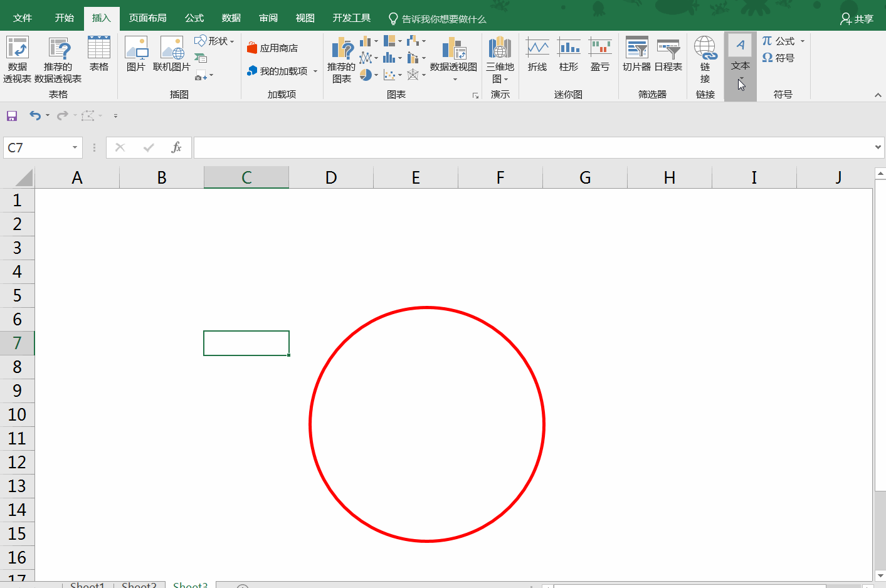The image size is (886, 588).
Task: Insert a Picture (图片) from file
Action: point(136,54)
